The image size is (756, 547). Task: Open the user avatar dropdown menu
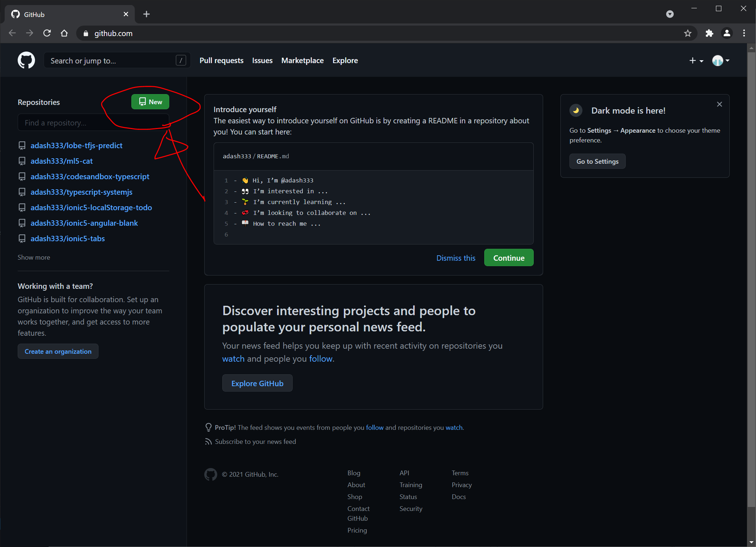[721, 61]
